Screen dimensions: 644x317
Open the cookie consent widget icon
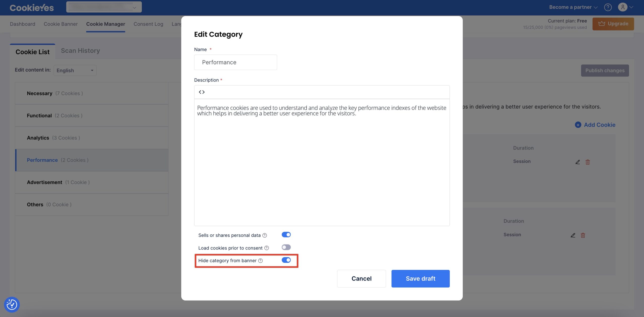click(x=12, y=304)
